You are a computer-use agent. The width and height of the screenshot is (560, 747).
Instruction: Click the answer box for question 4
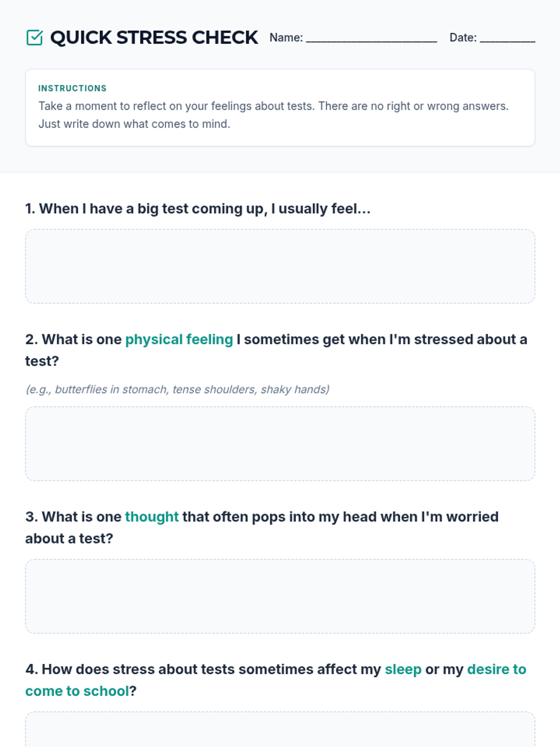pyautogui.click(x=280, y=731)
